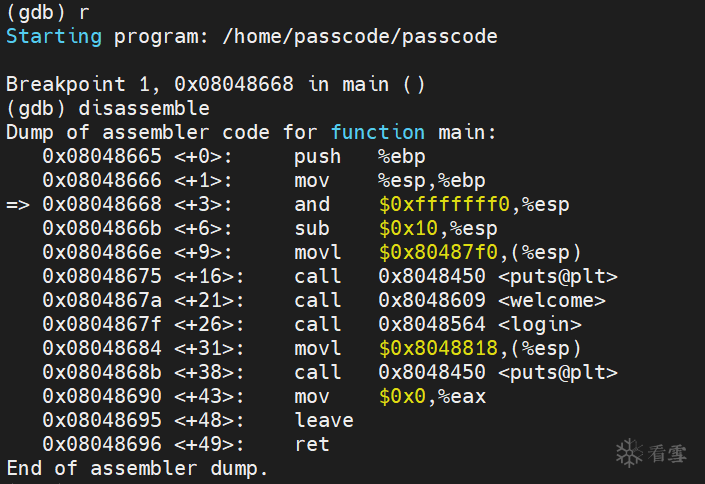The image size is (705, 484).
Task: Click the 看雪 watermark text
Action: coord(665,453)
